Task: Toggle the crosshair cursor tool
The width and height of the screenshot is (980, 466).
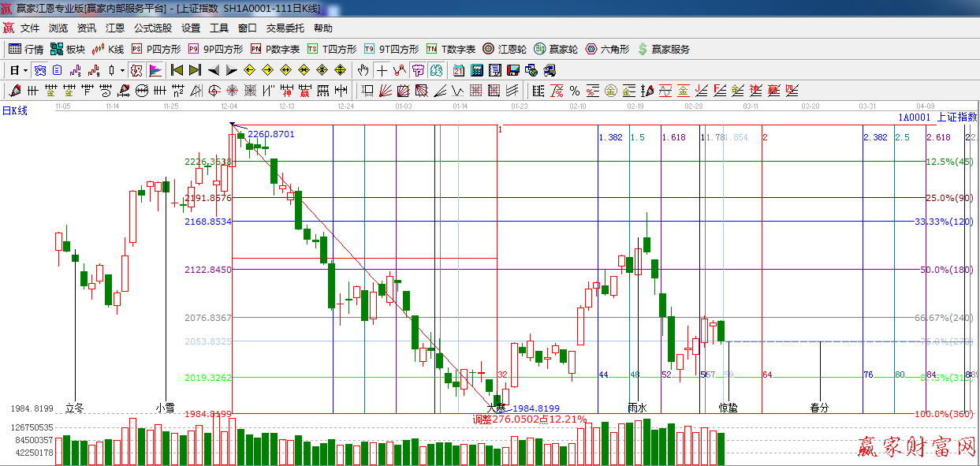Action: click(382, 70)
